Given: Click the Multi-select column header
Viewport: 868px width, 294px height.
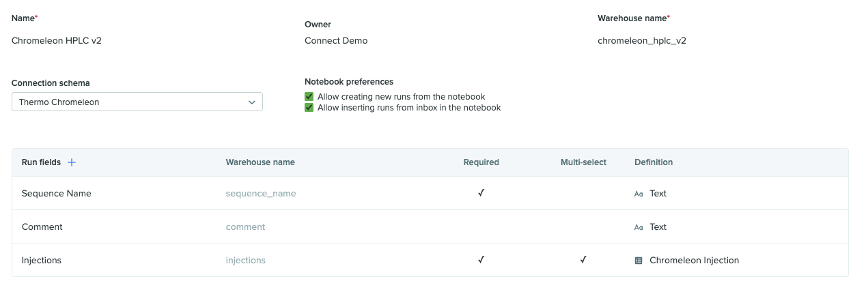Looking at the screenshot, I should click(x=583, y=162).
